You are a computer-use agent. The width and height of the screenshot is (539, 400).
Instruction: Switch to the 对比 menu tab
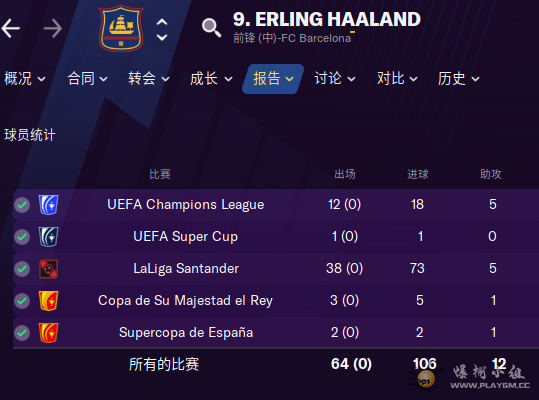click(397, 79)
